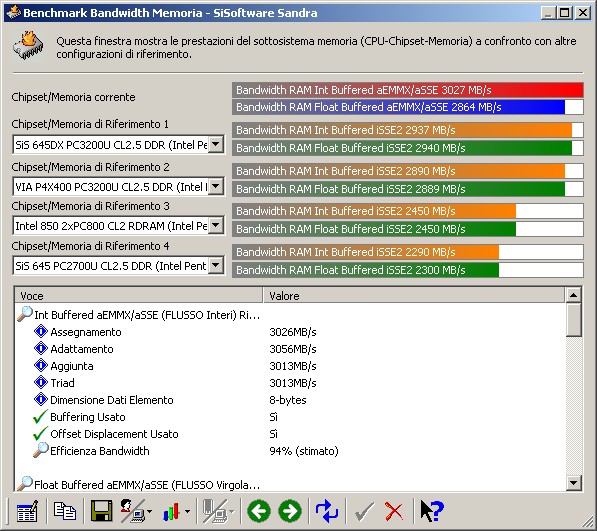Click the Triad row label
Screen dimensions: 597x531
62,383
